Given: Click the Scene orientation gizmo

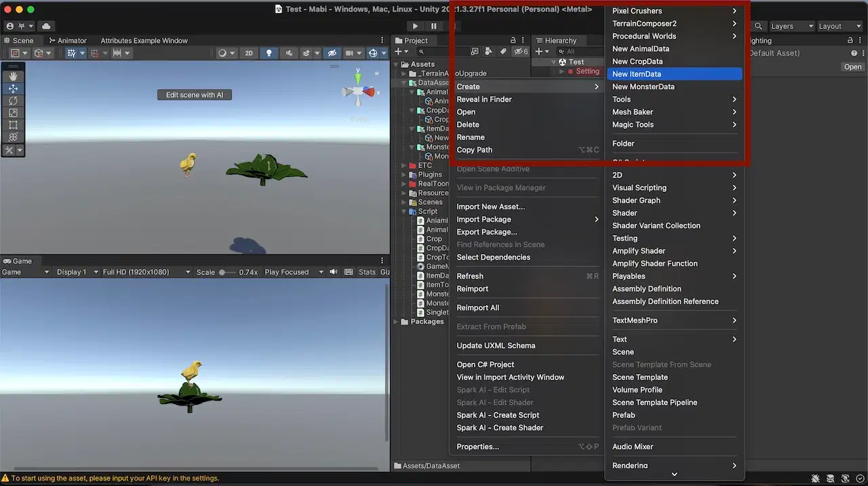Looking at the screenshot, I should click(359, 92).
